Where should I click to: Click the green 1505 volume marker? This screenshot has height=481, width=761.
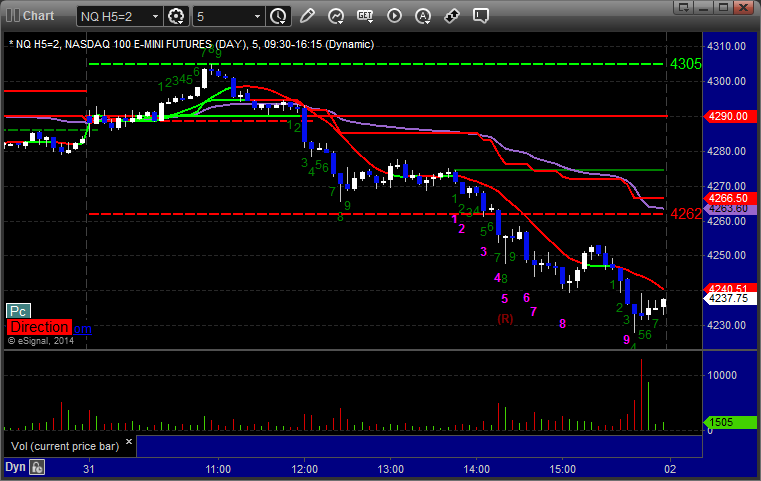click(x=730, y=422)
